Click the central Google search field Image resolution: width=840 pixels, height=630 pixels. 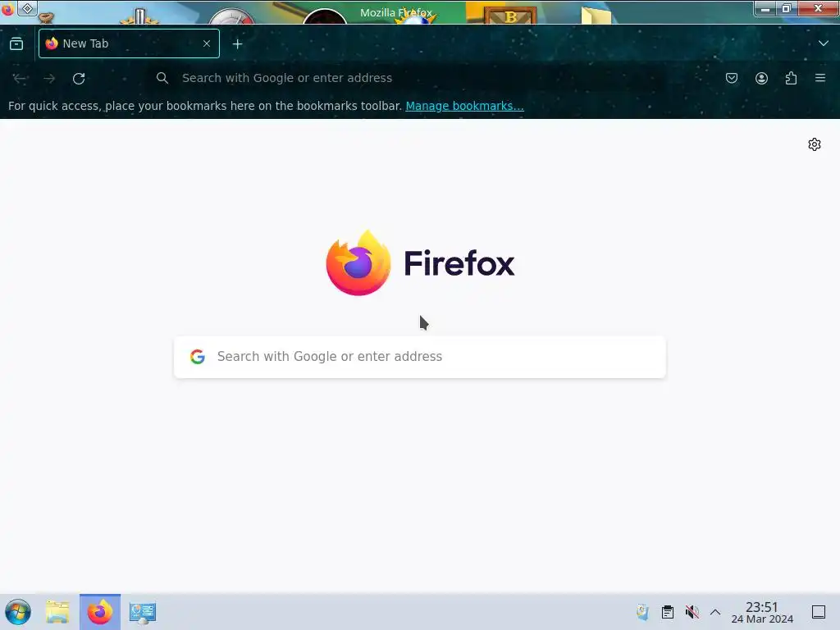(419, 357)
